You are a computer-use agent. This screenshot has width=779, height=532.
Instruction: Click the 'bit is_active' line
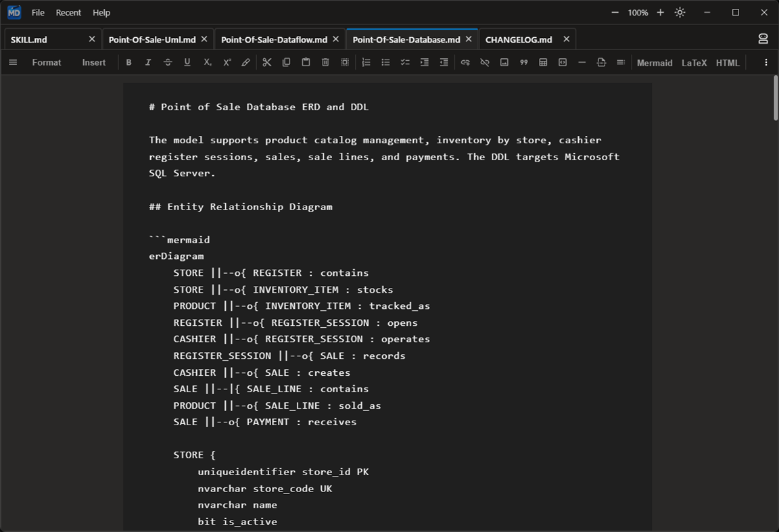click(x=237, y=522)
